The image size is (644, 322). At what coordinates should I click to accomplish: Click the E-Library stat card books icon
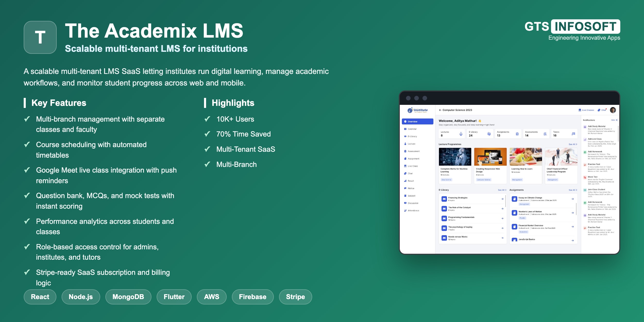point(489,134)
